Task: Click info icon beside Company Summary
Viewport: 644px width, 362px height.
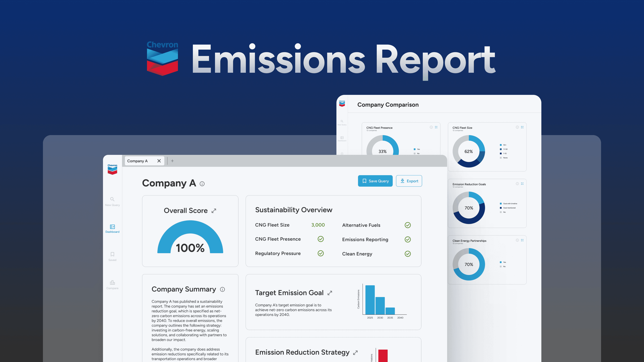Action: pos(222,289)
